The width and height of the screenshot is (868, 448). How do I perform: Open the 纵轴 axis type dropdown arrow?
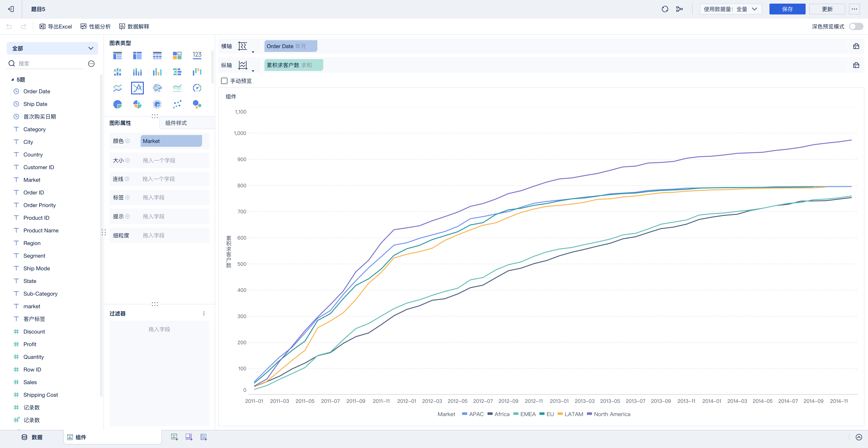[253, 71]
